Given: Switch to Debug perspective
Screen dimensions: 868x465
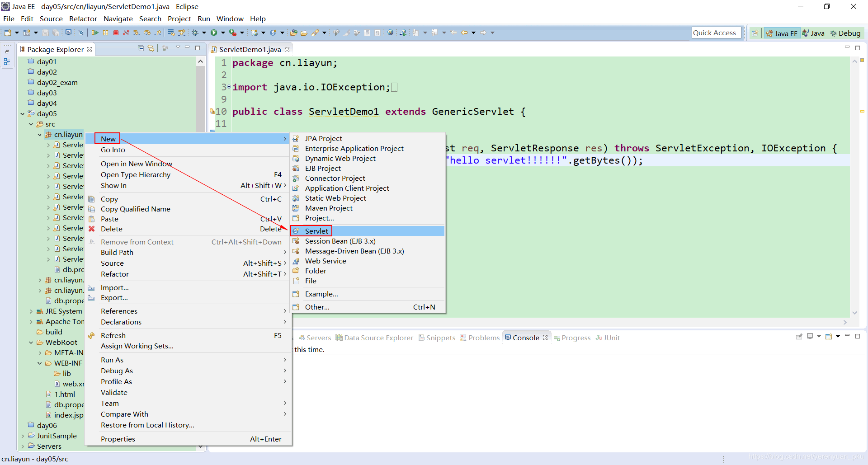Looking at the screenshot, I should pos(845,33).
